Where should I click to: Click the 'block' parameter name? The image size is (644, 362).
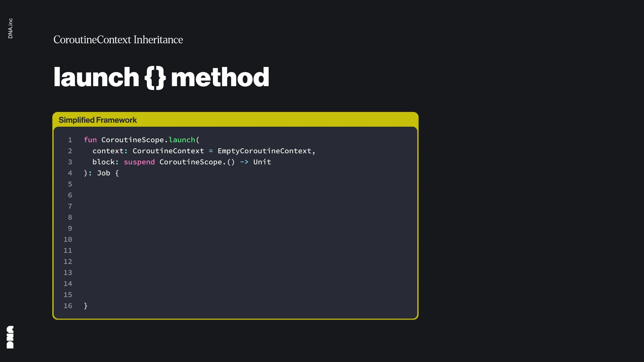(x=103, y=162)
